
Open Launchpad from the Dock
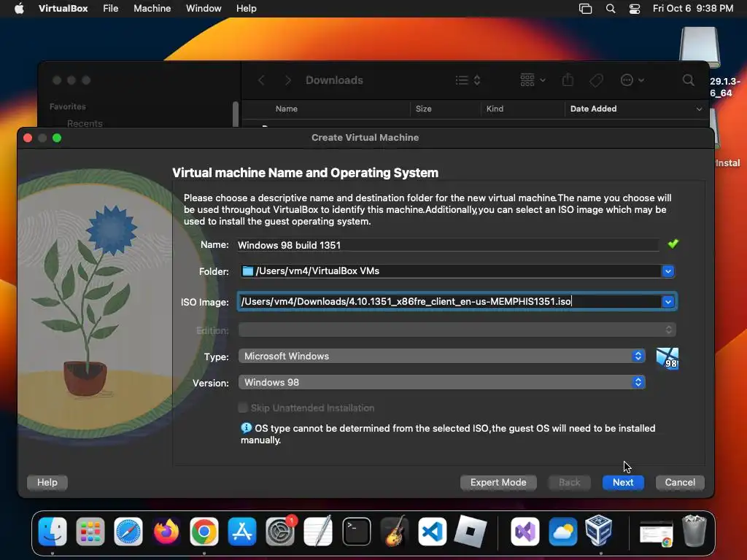click(90, 532)
